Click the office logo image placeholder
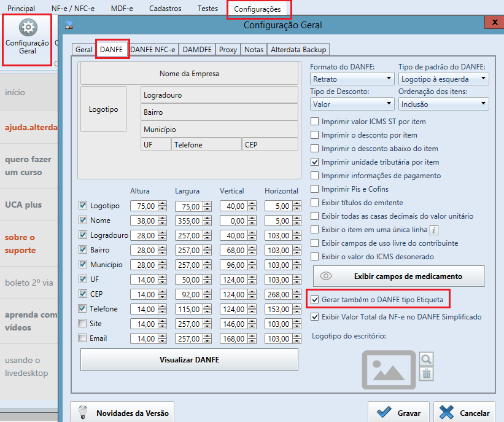Screen dimensions: 504x422 pos(389,370)
